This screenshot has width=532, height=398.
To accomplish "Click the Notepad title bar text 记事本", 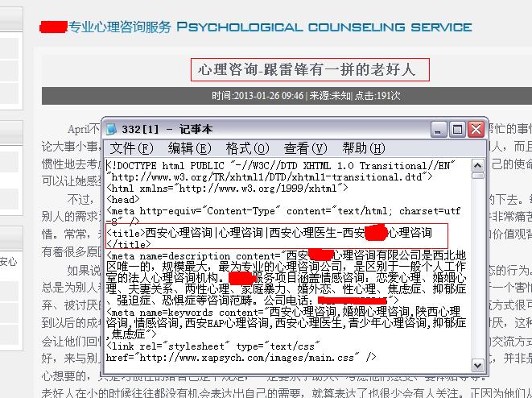I will coord(193,129).
